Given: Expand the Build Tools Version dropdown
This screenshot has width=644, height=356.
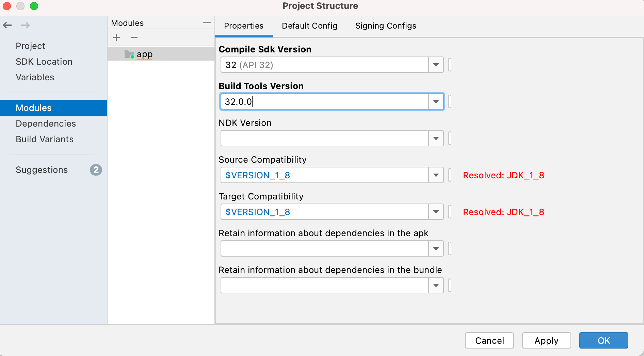Looking at the screenshot, I should point(435,101).
